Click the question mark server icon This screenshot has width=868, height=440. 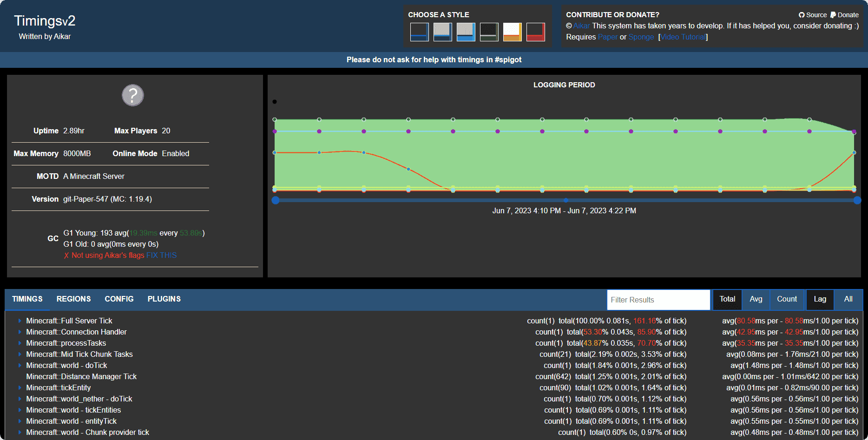click(133, 95)
